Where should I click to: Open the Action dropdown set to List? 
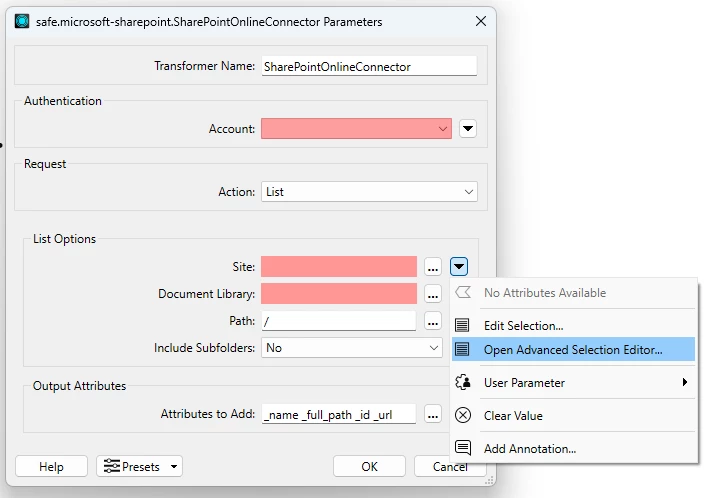tap(369, 192)
